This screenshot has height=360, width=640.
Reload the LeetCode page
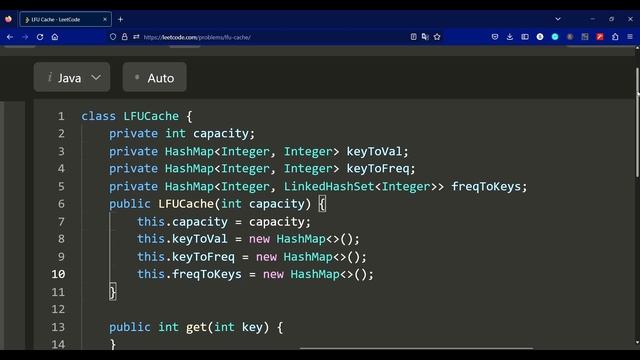(40, 37)
